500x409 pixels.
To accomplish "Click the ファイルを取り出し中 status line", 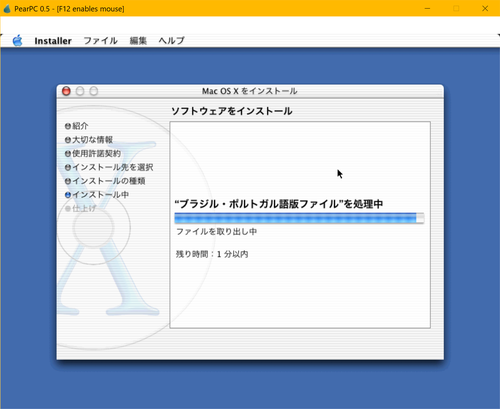I will pyautogui.click(x=216, y=231).
